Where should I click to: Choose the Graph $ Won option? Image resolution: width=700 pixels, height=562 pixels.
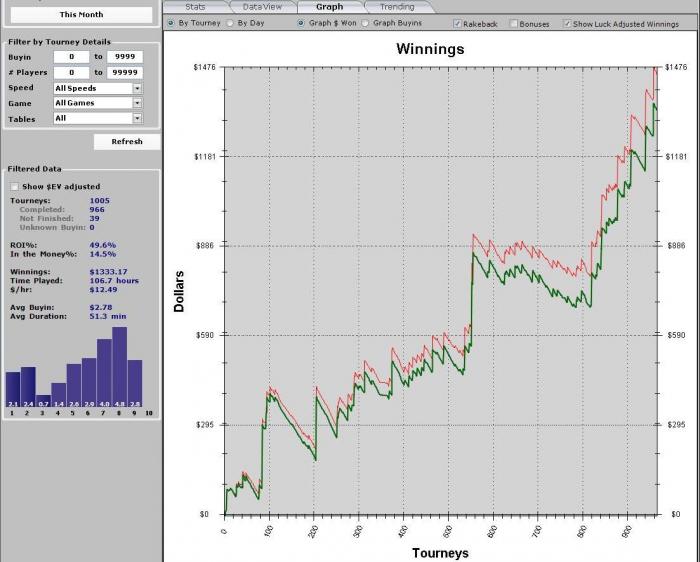click(x=301, y=23)
